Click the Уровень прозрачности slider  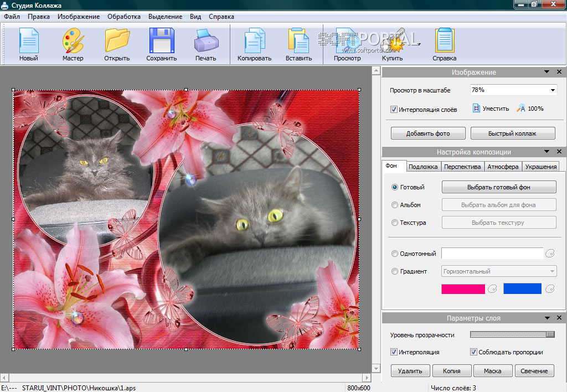pos(512,334)
